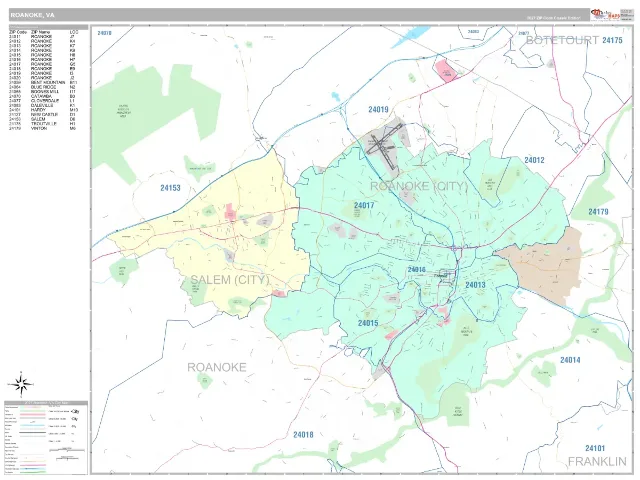Click the FRANKLIN county label
The width and height of the screenshot is (640, 480).
pos(597,462)
